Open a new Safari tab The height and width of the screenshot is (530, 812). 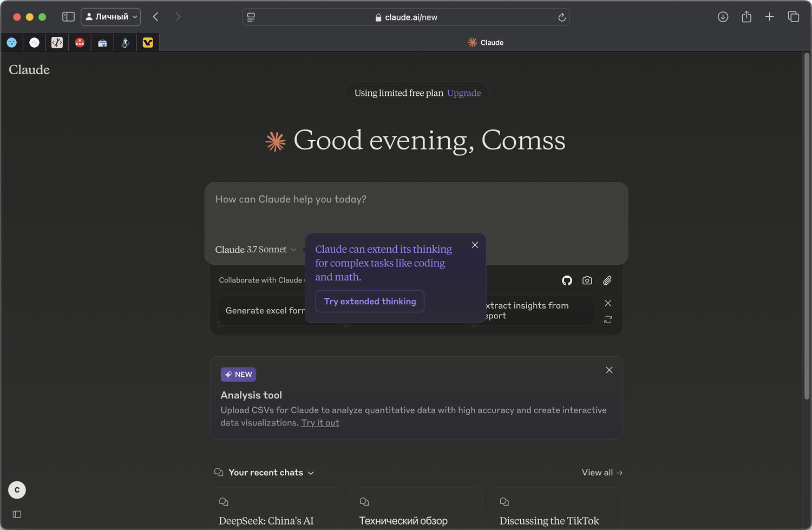[769, 17]
